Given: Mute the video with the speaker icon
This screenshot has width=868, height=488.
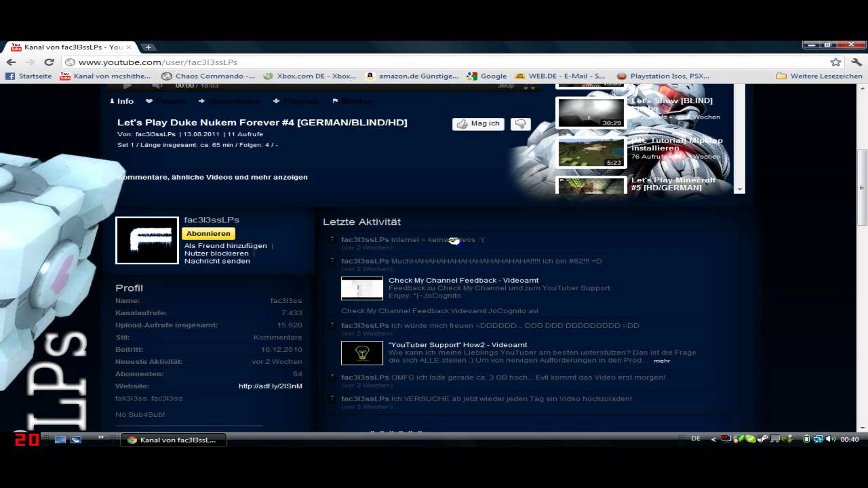Looking at the screenshot, I should point(157,85).
